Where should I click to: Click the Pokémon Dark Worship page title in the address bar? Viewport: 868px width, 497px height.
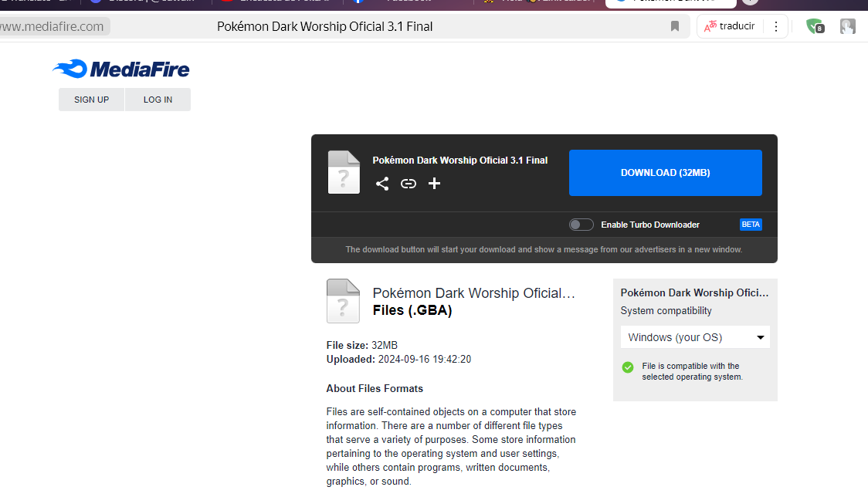point(324,27)
